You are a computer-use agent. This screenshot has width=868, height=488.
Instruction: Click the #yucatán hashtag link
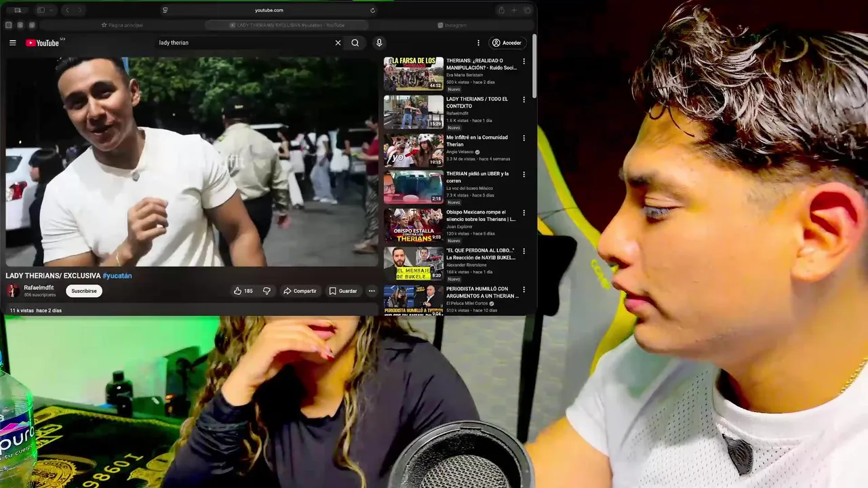[x=117, y=276]
